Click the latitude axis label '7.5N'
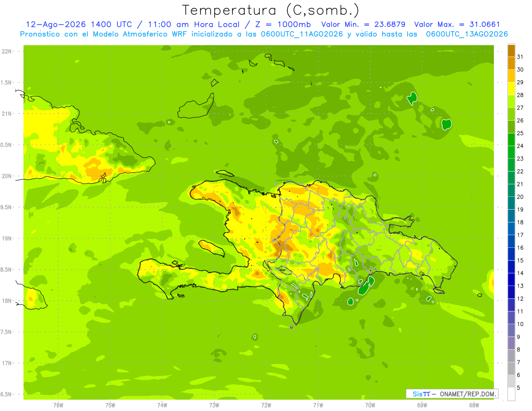This screenshot has width=532, height=411. coord(7,332)
